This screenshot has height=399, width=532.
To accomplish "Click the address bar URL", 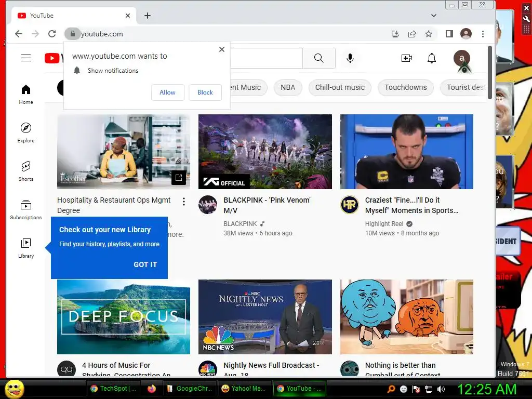I will click(x=102, y=34).
